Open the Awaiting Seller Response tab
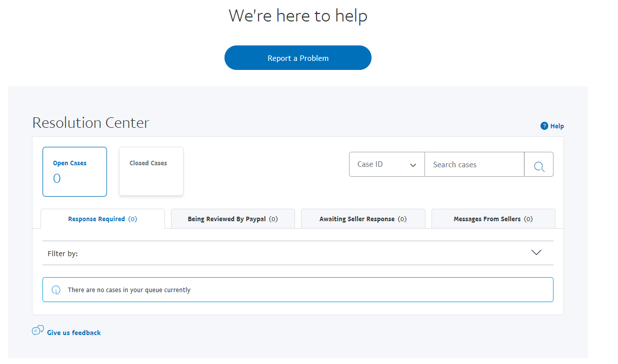Viewport: 618px width, 364px height. point(362,218)
